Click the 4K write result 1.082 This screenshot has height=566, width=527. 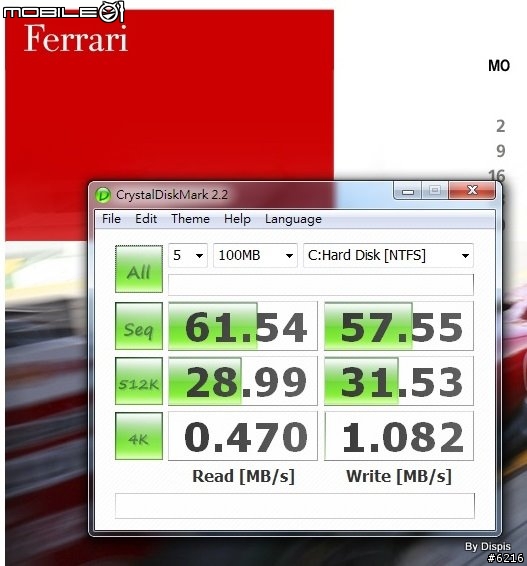pyautogui.click(x=399, y=436)
